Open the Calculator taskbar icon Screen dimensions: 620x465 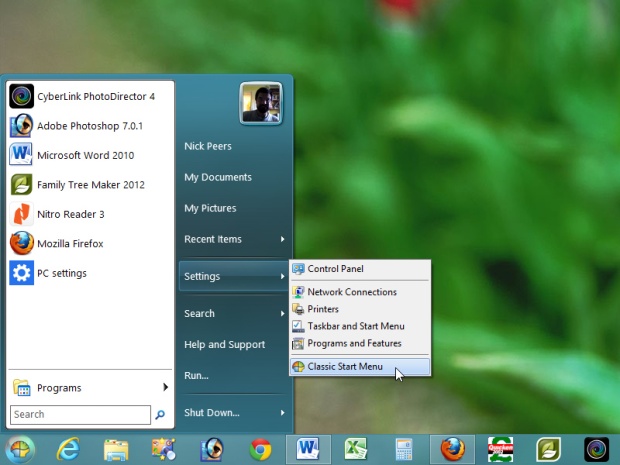(404, 450)
